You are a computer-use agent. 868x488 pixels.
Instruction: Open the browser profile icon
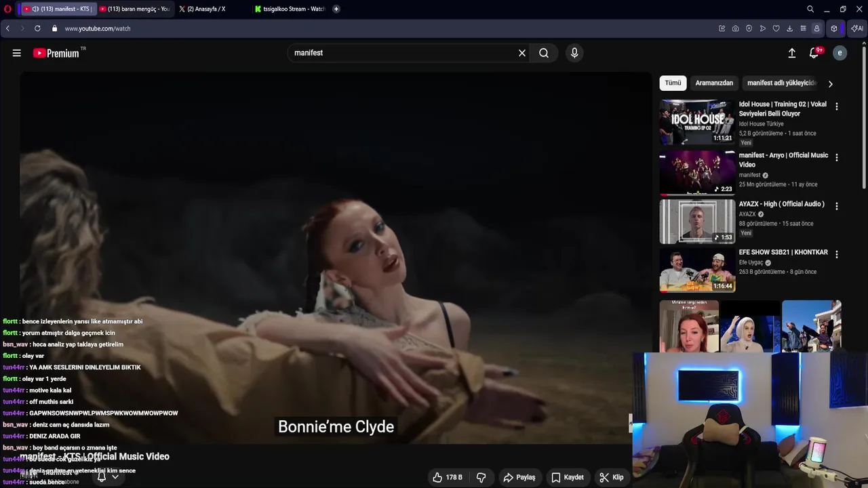coord(817,28)
